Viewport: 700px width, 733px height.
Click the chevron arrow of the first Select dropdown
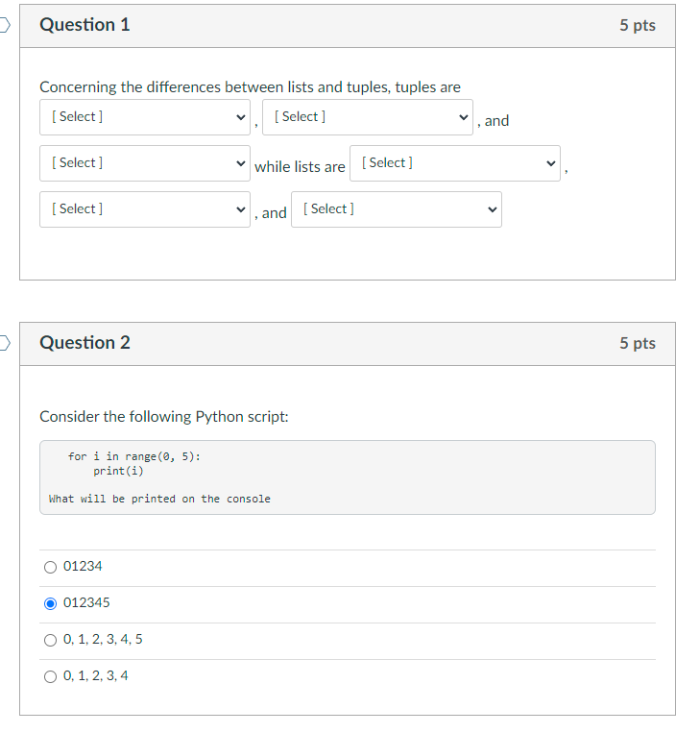click(x=241, y=117)
